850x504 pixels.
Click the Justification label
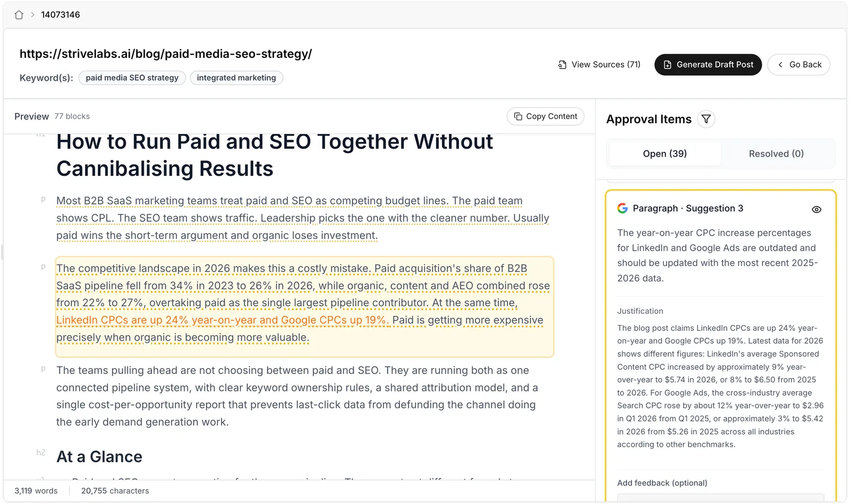tap(640, 311)
